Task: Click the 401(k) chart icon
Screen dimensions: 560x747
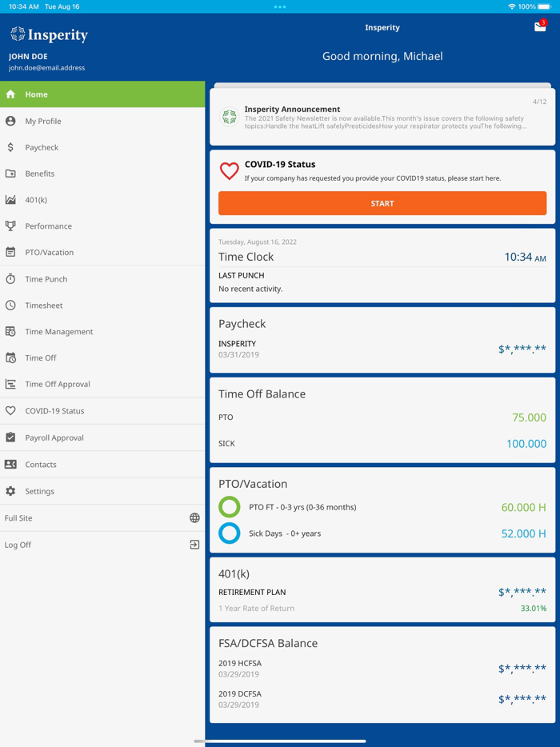Action: 10,200
